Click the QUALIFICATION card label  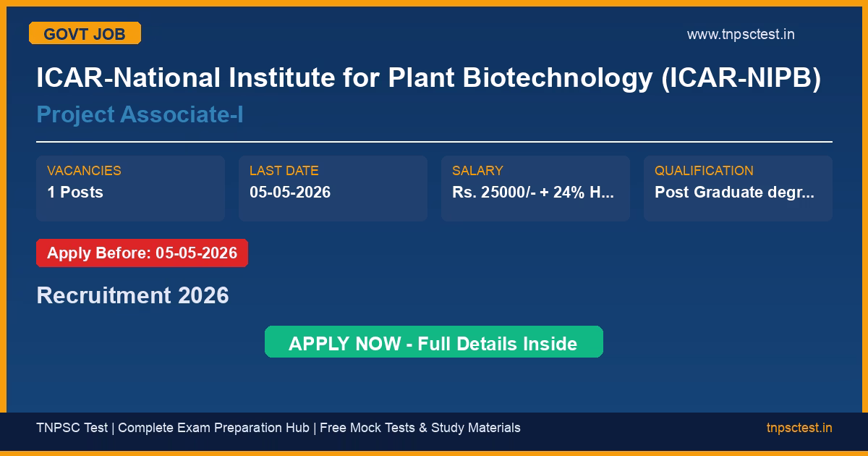[x=704, y=171]
